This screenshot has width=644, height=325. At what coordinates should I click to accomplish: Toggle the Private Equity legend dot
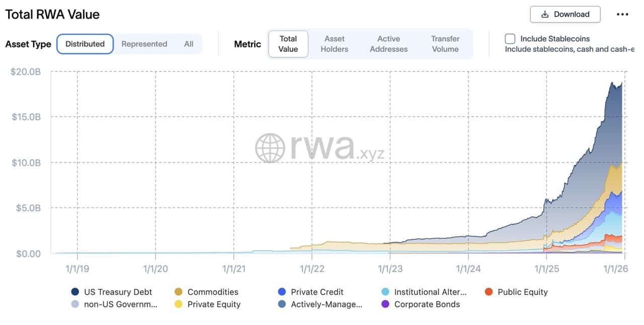(x=179, y=304)
